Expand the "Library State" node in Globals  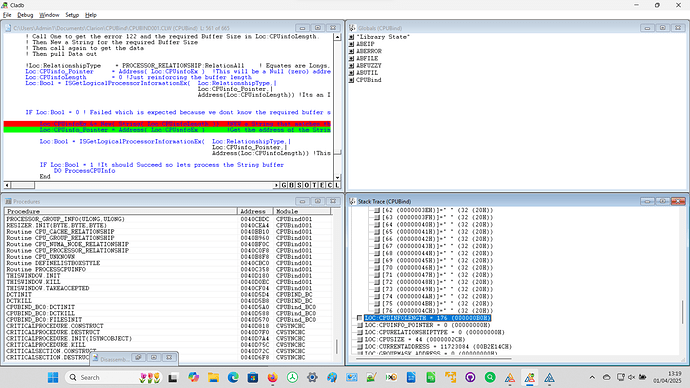[351, 37]
